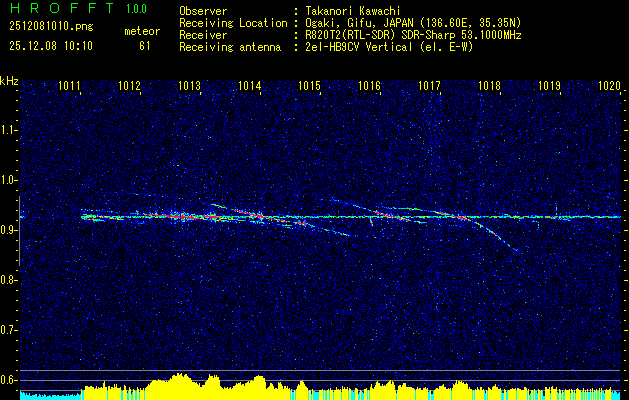The width and height of the screenshot is (629, 400).
Task: Click time marker 1011
Action: pyautogui.click(x=69, y=85)
